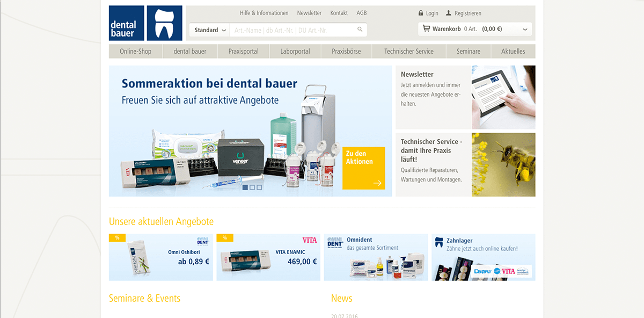Click the price 469,00 €

click(x=303, y=262)
